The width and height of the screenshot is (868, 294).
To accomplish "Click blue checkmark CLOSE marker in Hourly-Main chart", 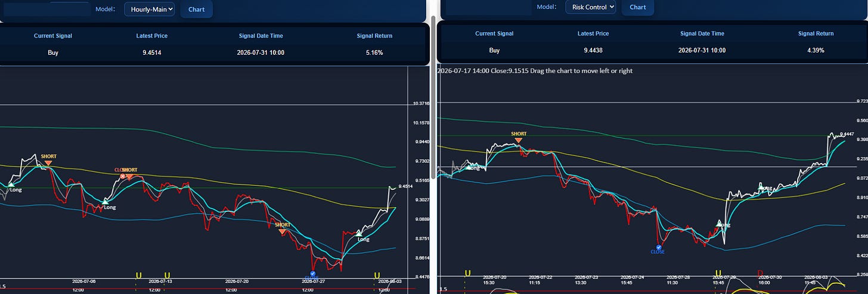I will [x=312, y=274].
